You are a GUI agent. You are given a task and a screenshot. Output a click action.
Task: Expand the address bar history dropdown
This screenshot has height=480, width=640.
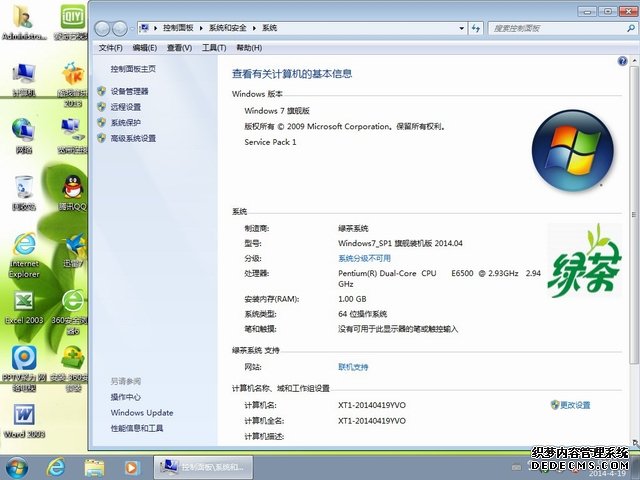pos(462,28)
